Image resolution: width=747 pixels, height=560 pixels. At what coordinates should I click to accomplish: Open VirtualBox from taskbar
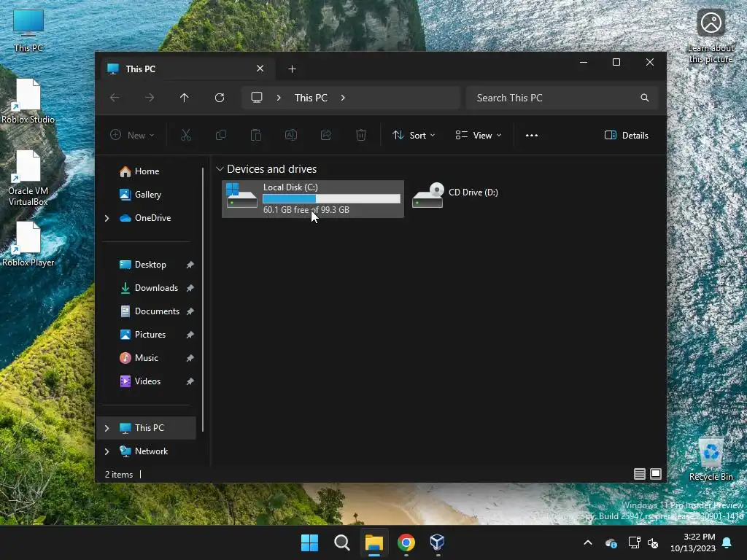point(437,542)
